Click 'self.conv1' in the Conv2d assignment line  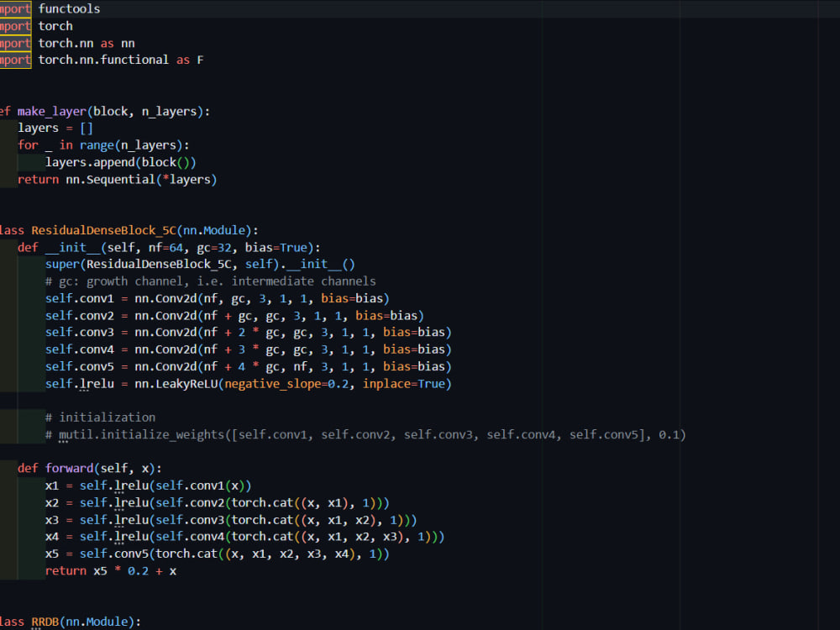point(79,298)
